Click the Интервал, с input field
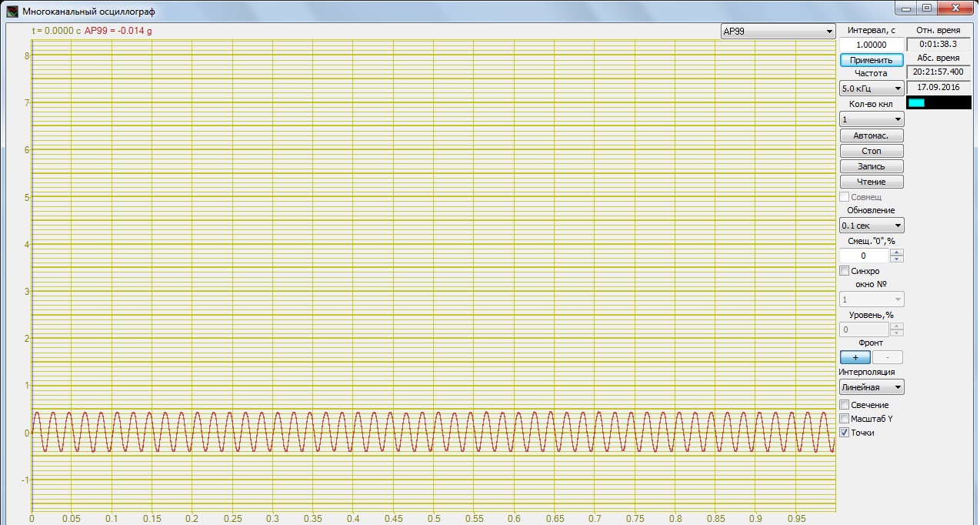 click(872, 45)
